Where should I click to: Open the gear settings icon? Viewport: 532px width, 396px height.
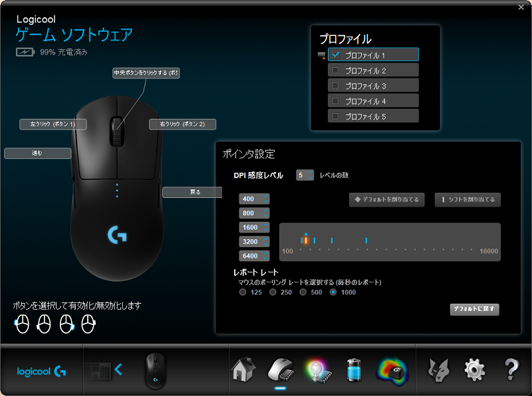tap(474, 370)
